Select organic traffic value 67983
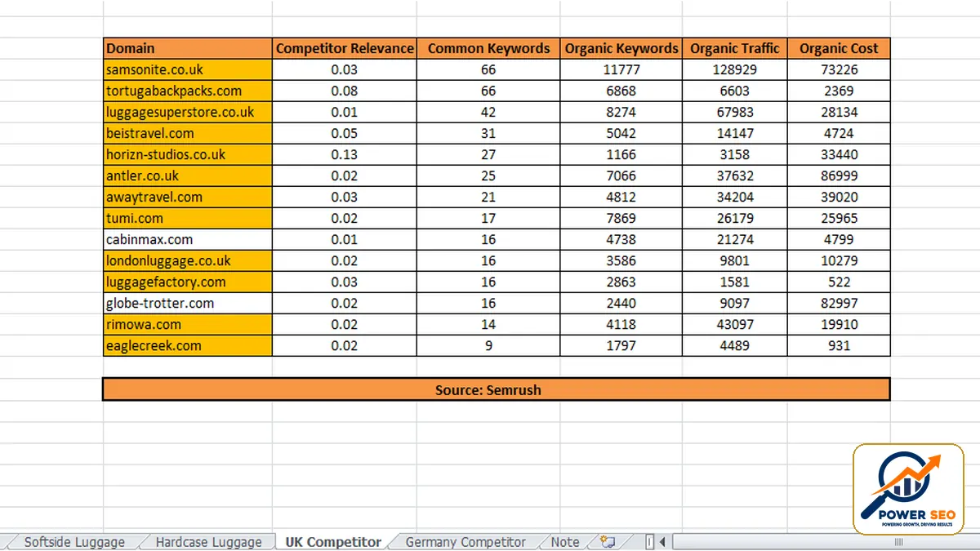Image resolution: width=980 pixels, height=551 pixels. pos(735,112)
